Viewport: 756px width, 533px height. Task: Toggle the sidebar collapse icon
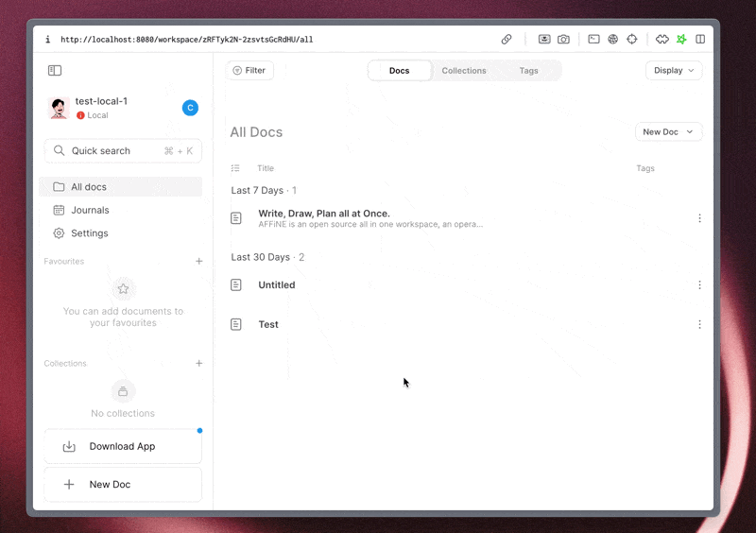tap(55, 71)
